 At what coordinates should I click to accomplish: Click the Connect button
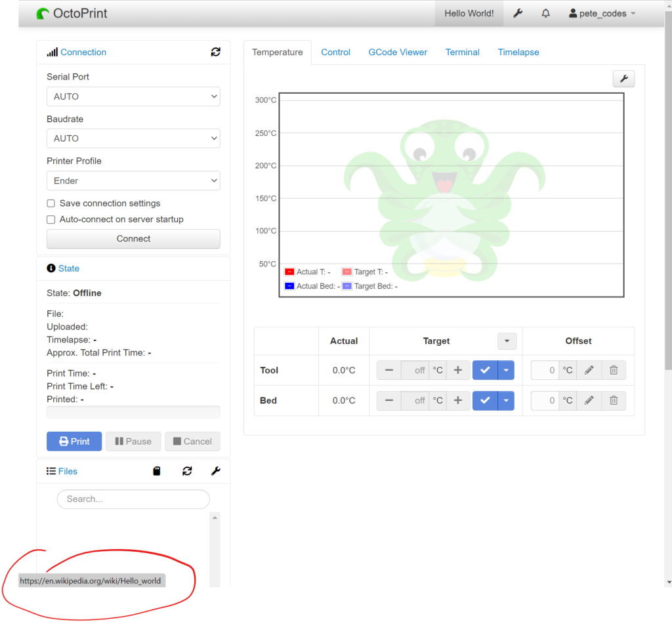(x=133, y=239)
